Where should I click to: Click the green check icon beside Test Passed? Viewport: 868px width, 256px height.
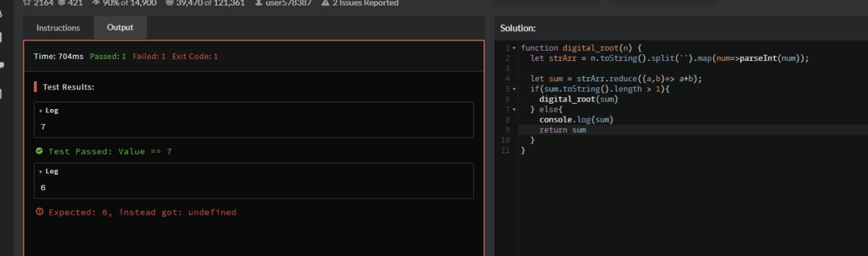pyautogui.click(x=39, y=151)
